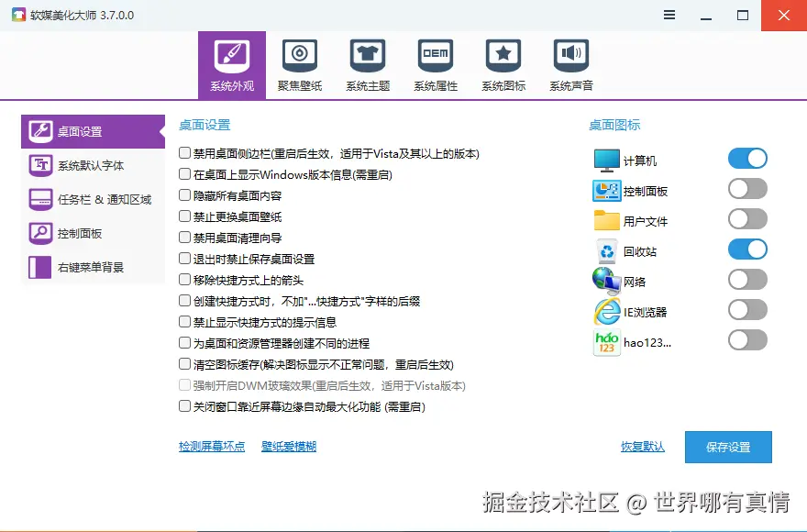Open the 聚焦壁纸 tab label
The height and width of the screenshot is (532, 807).
coord(300,86)
